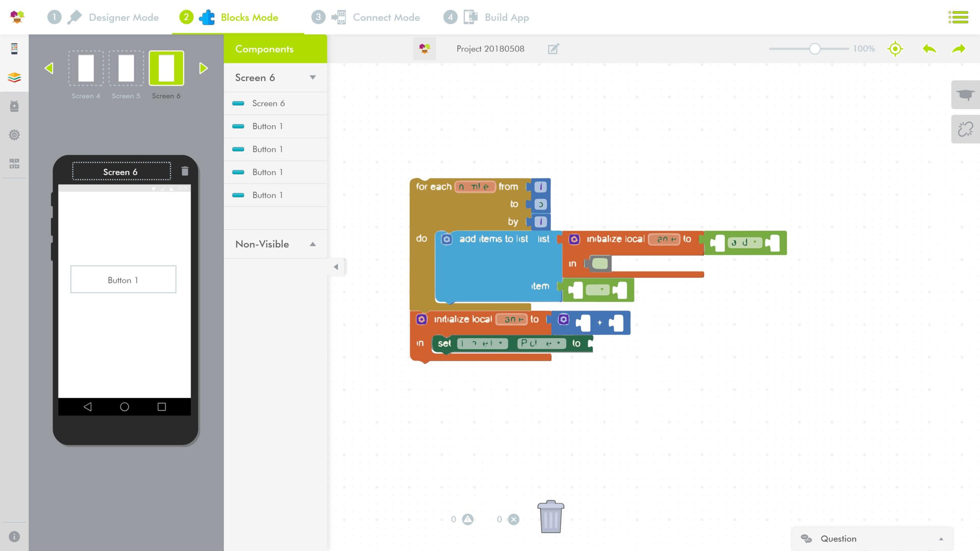This screenshot has height=551, width=980.
Task: Switch to Designer Mode tab
Action: point(123,17)
